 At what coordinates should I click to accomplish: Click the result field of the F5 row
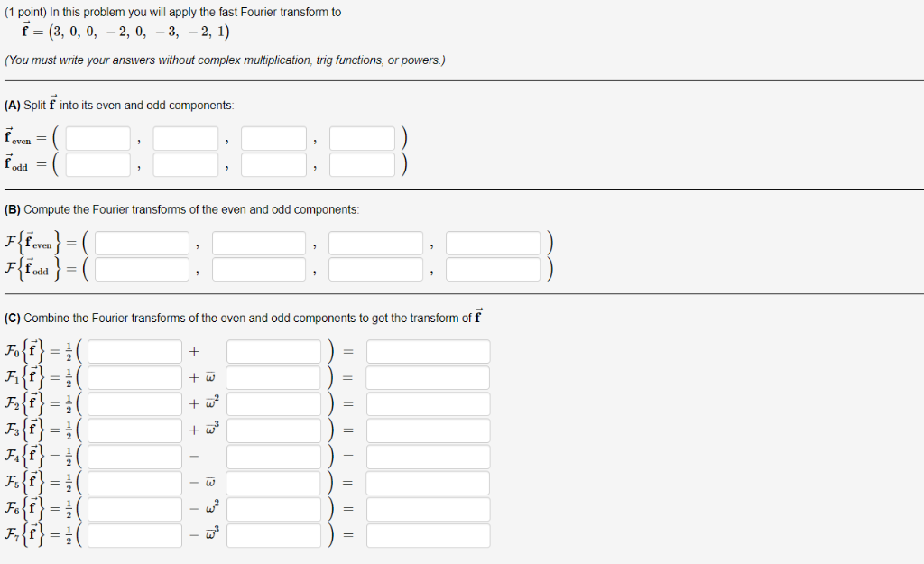pos(428,482)
